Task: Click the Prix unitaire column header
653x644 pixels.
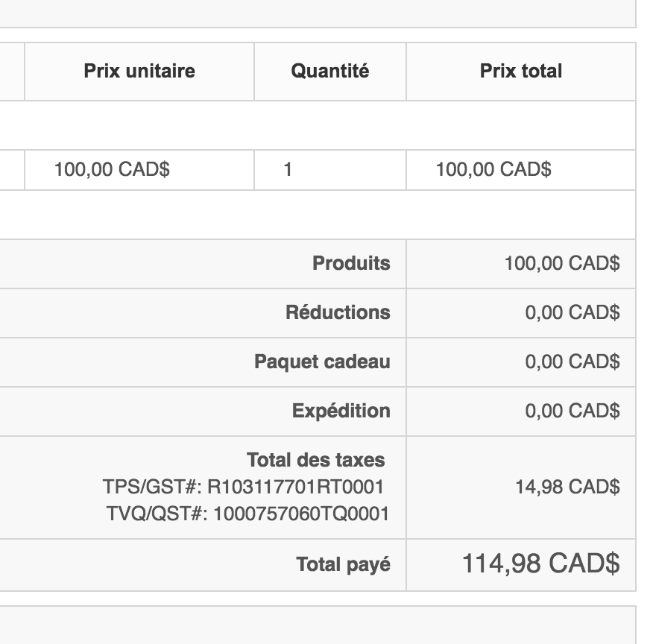Action: pos(139,71)
